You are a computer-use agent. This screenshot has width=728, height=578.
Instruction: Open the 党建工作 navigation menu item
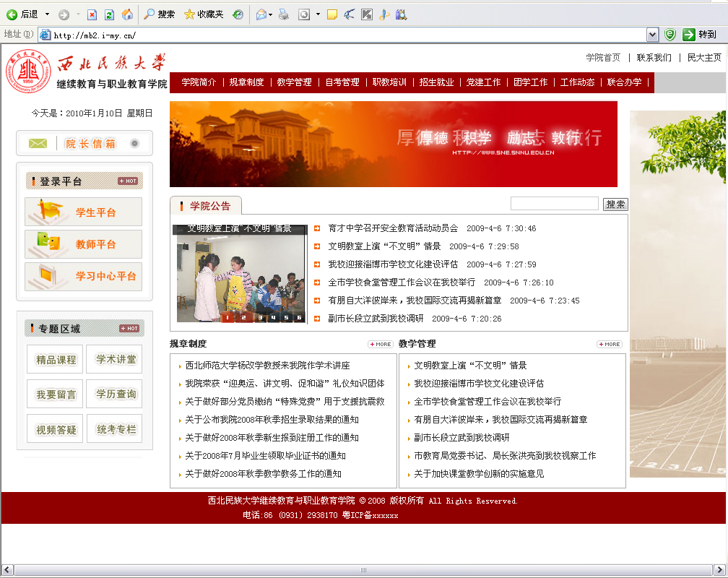click(x=483, y=82)
